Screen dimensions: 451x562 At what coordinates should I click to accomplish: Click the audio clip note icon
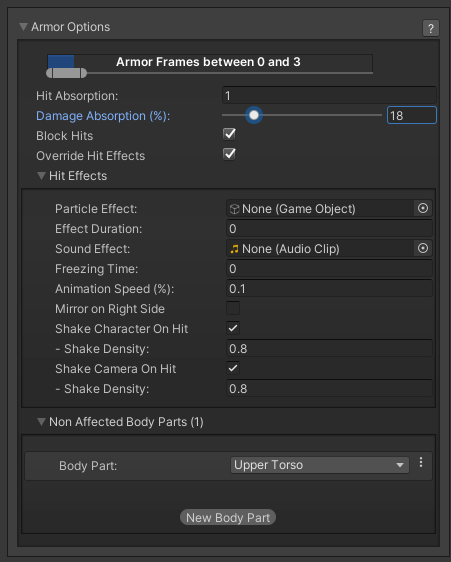(234, 249)
